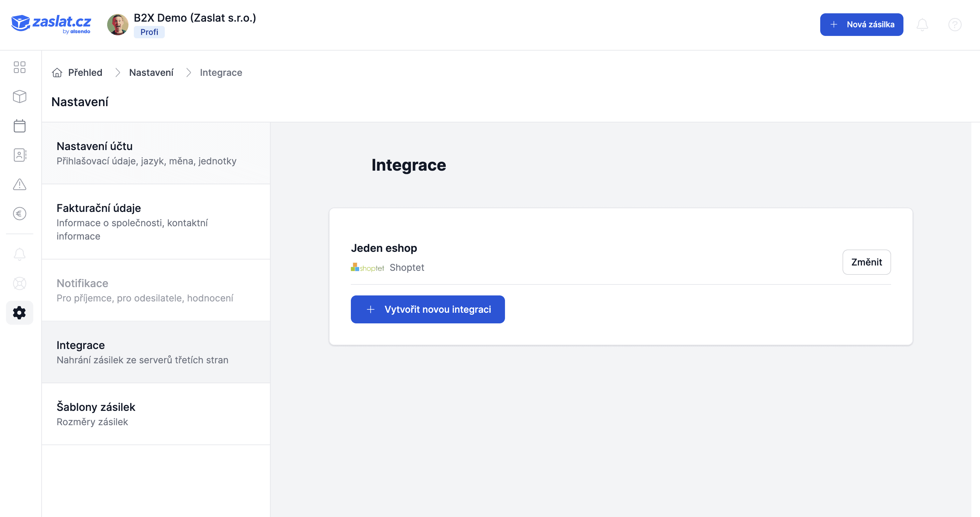Open the euro billing icon in sidebar
The image size is (980, 517).
coord(19,214)
